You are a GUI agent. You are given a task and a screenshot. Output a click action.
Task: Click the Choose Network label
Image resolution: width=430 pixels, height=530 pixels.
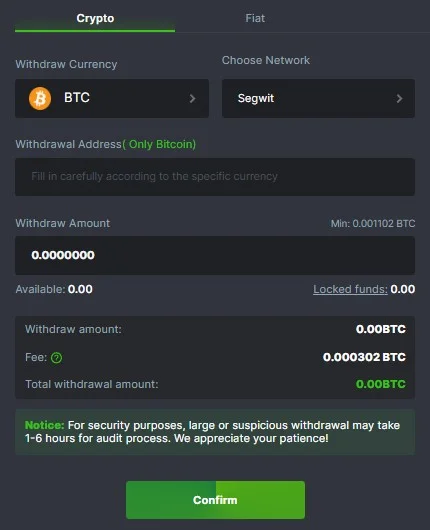coord(266,60)
